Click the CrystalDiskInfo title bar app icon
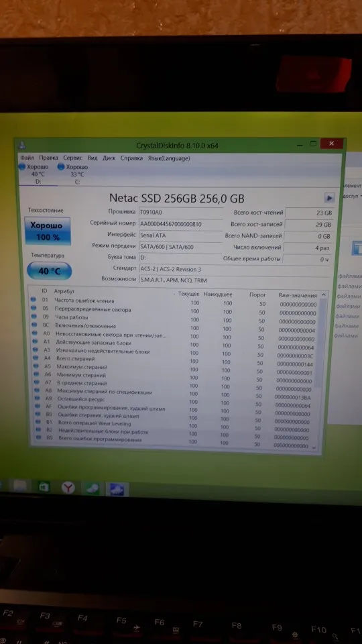 (x=23, y=145)
